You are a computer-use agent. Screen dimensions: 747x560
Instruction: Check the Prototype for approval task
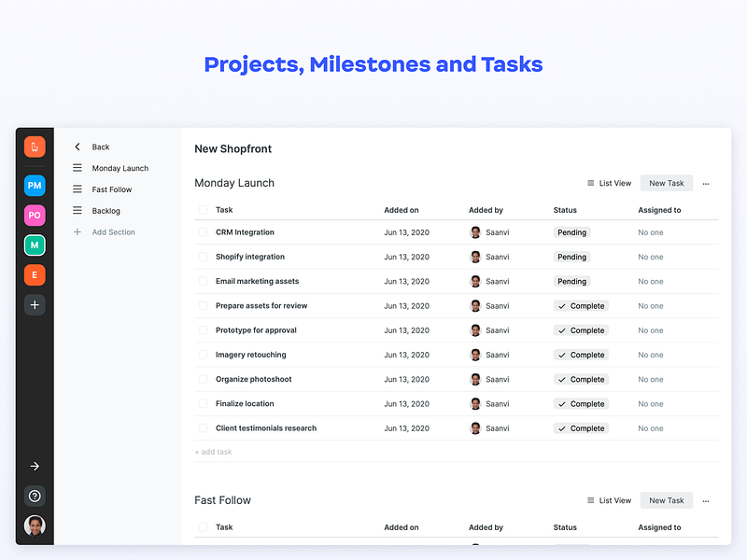point(203,330)
